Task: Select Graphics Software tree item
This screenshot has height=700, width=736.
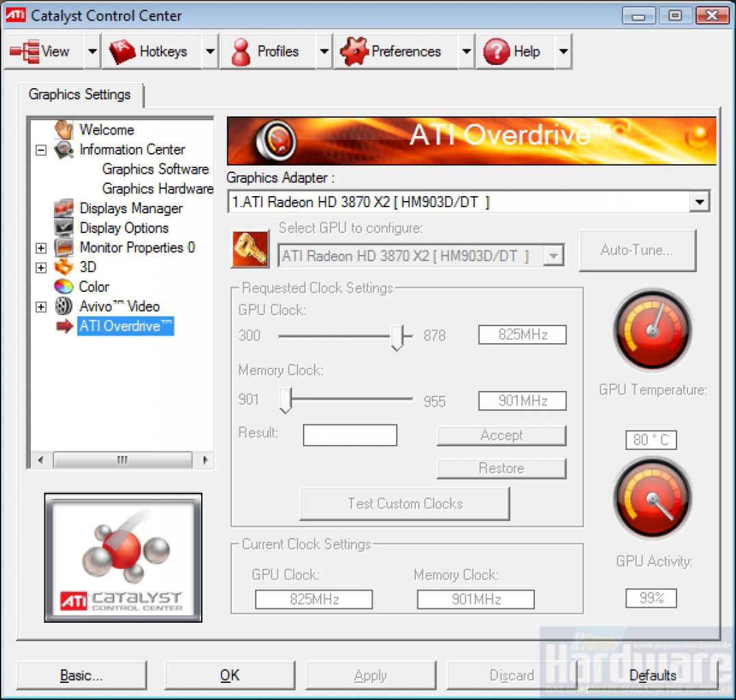Action: 155,169
